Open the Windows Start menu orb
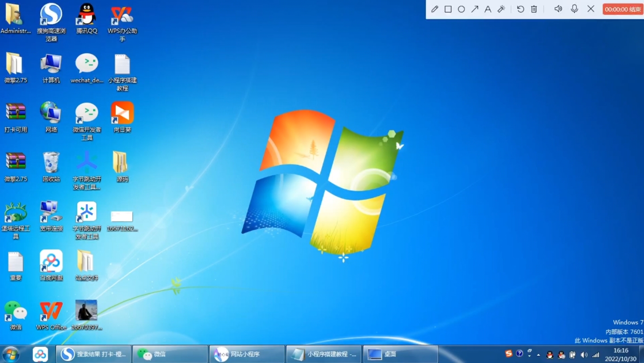Screen dimensions: 644x363 11,354
